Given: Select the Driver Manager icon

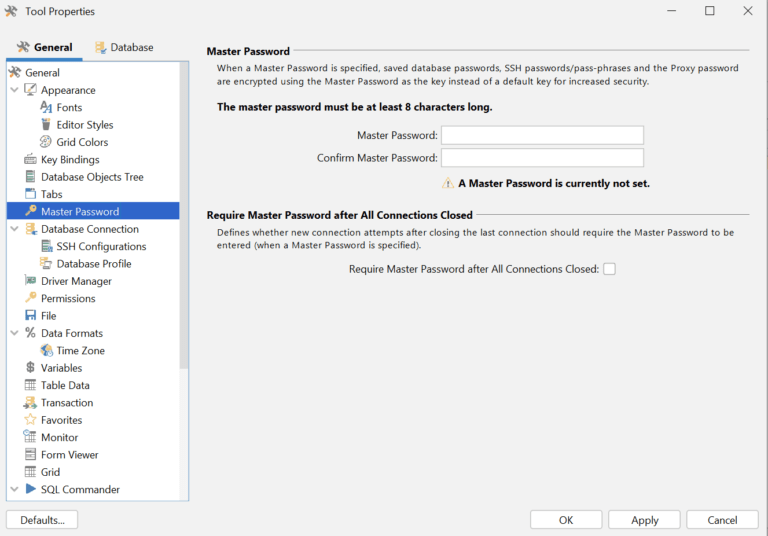Looking at the screenshot, I should [x=30, y=281].
